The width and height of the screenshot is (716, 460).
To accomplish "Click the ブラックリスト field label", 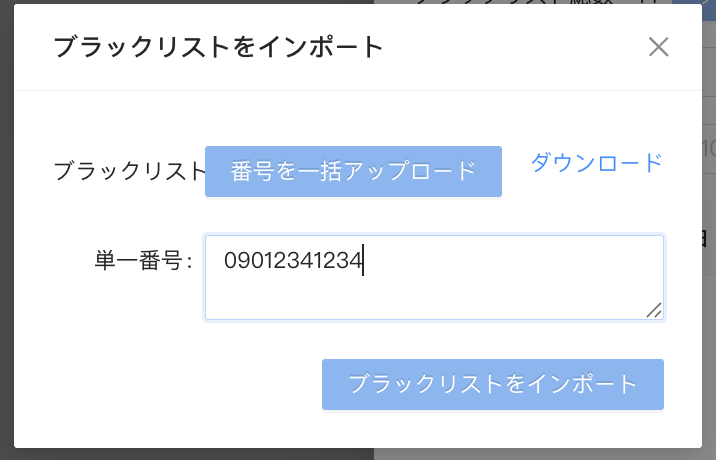I will 128,172.
